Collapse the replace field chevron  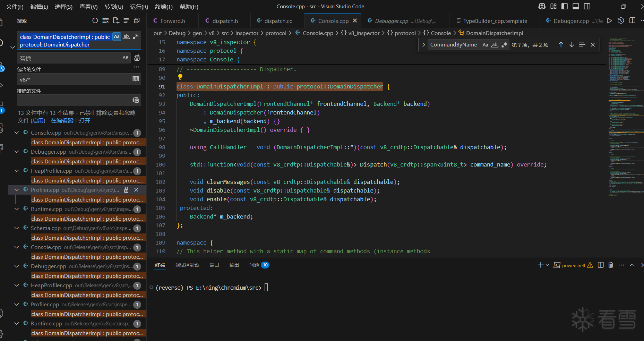pos(12,47)
